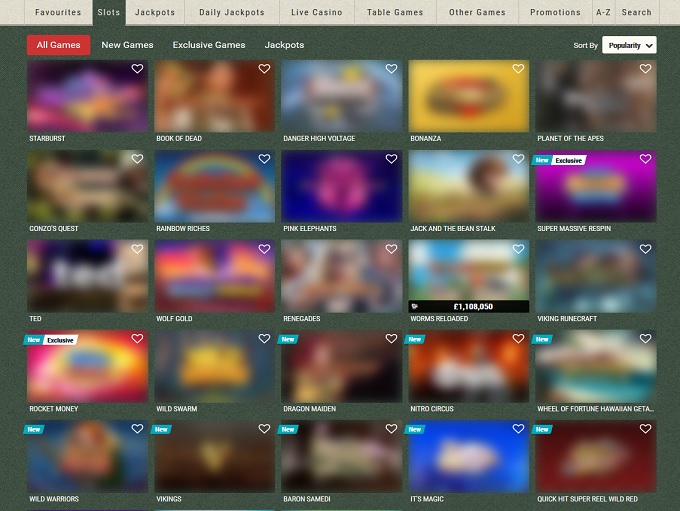This screenshot has width=680, height=511.
Task: Mark Viking Runecraft as favourite
Action: click(x=645, y=249)
